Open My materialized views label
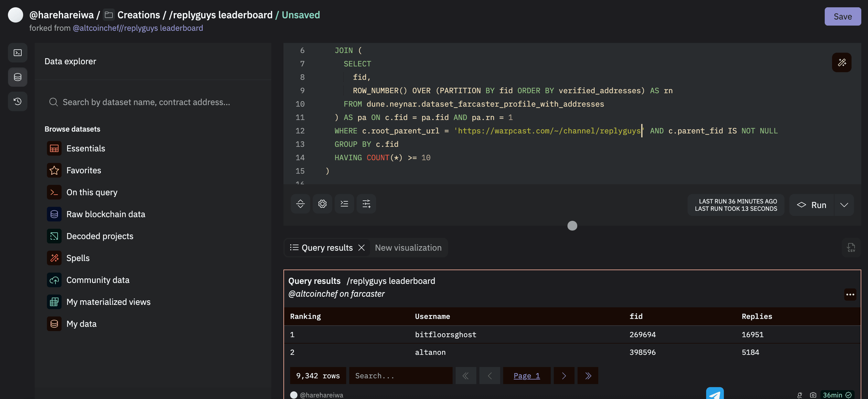Image resolution: width=868 pixels, height=399 pixels. click(x=108, y=302)
